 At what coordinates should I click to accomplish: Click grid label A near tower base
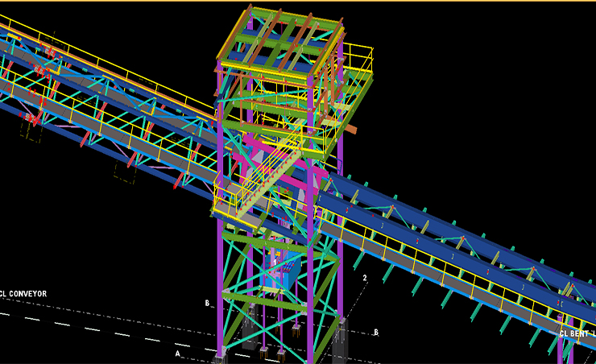point(178,353)
